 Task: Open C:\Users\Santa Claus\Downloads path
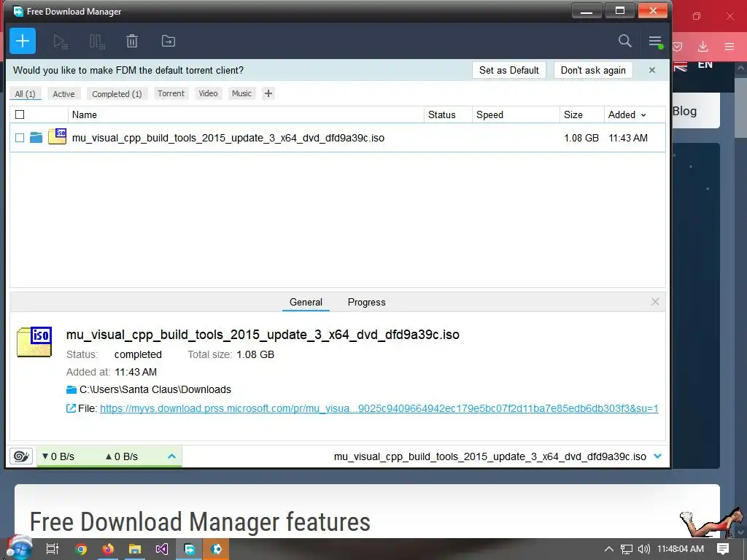[155, 389]
